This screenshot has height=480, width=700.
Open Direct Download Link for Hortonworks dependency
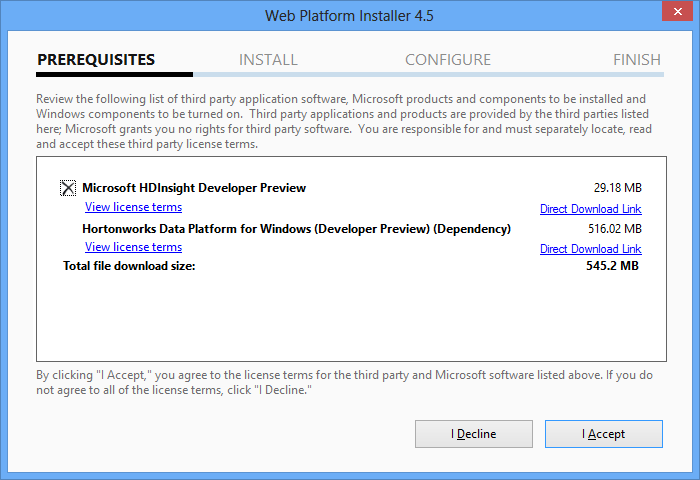click(x=591, y=249)
